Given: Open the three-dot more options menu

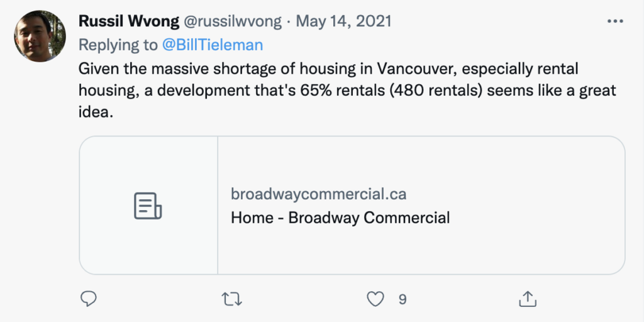Looking at the screenshot, I should coord(615,21).
